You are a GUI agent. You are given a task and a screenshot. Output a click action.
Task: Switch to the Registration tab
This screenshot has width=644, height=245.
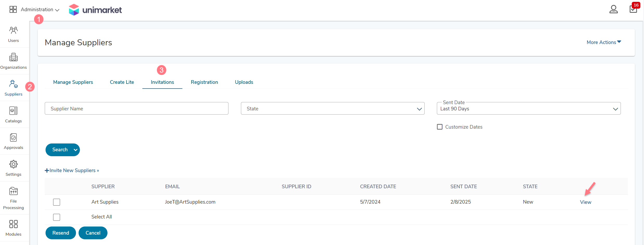pyautogui.click(x=205, y=82)
